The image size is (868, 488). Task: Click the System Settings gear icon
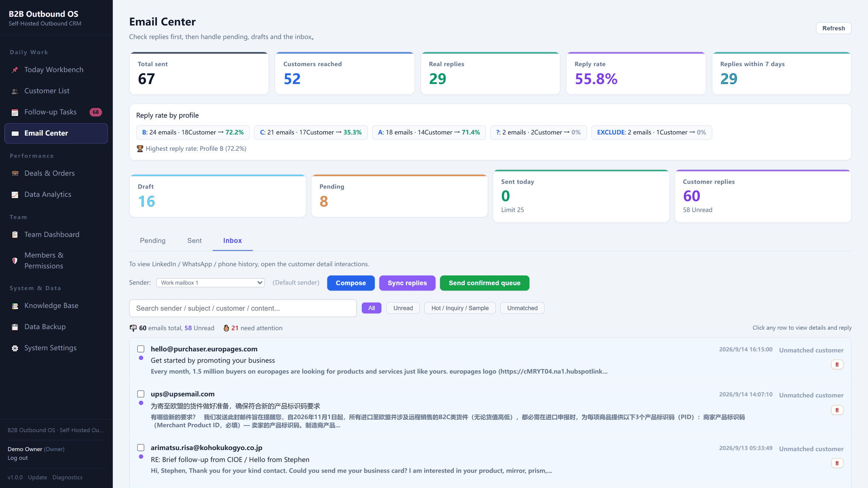[15, 348]
